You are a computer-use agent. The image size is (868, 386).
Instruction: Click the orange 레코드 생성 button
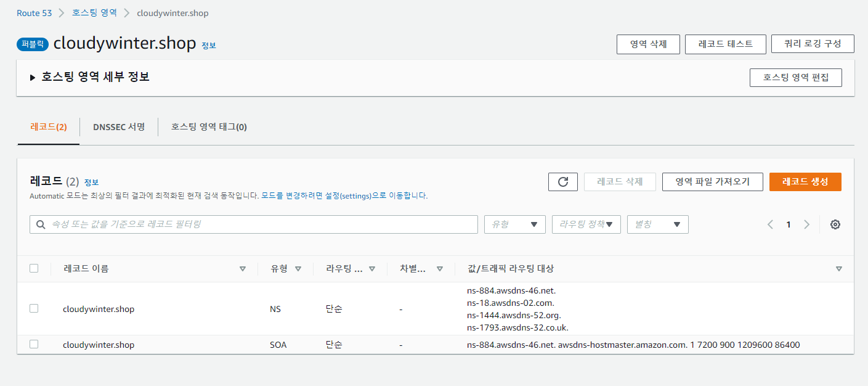[x=805, y=182]
